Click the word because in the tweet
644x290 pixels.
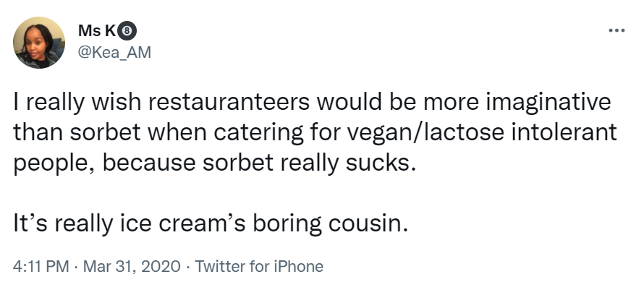(149, 163)
